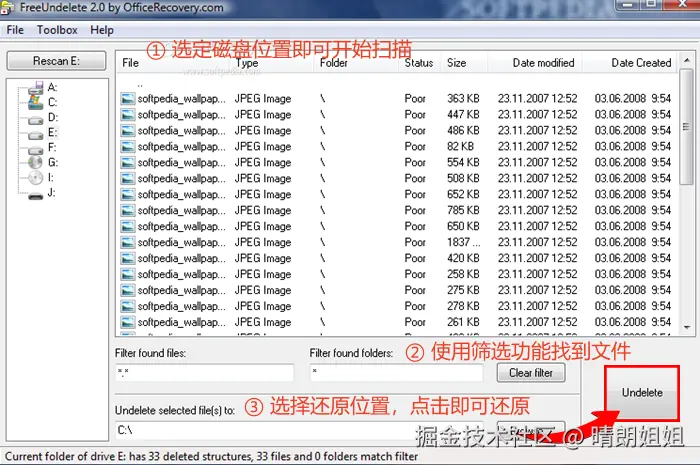
Task: Click the '420 KB' size cell
Action: point(463,258)
